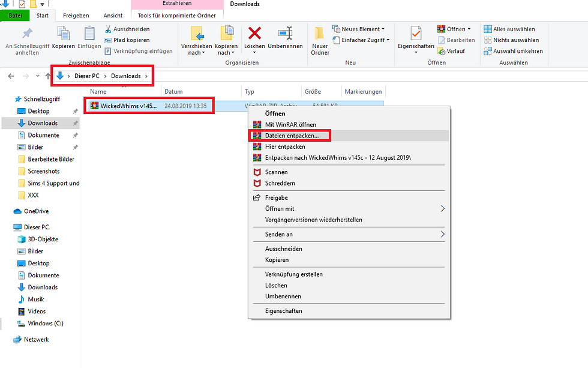Click the Eigenschaften checkmark icon

point(416,33)
